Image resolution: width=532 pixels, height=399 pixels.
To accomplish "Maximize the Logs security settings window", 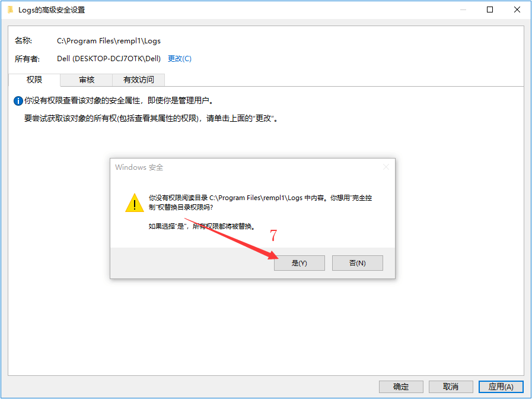I will tap(489, 9).
